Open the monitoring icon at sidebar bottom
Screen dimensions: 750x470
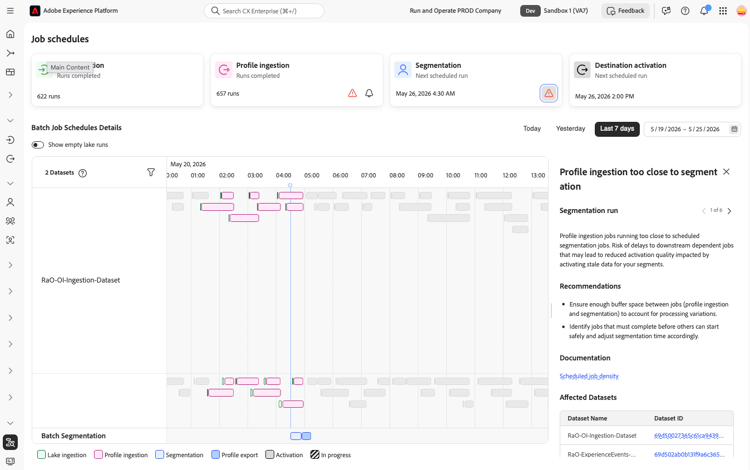pyautogui.click(x=10, y=461)
